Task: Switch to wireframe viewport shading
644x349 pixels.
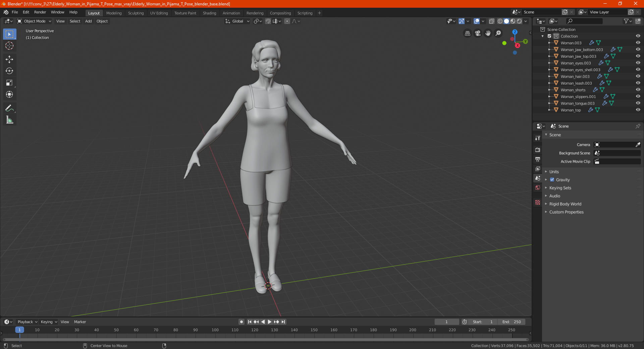Action: click(500, 21)
